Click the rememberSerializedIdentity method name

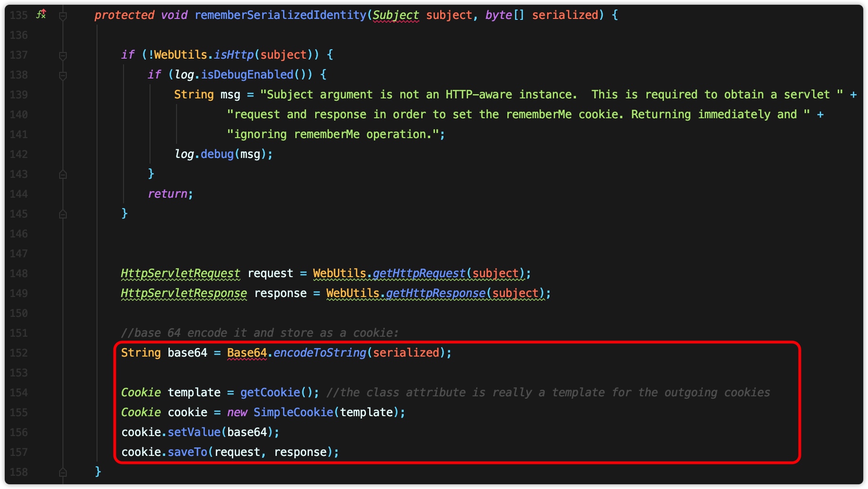point(280,15)
